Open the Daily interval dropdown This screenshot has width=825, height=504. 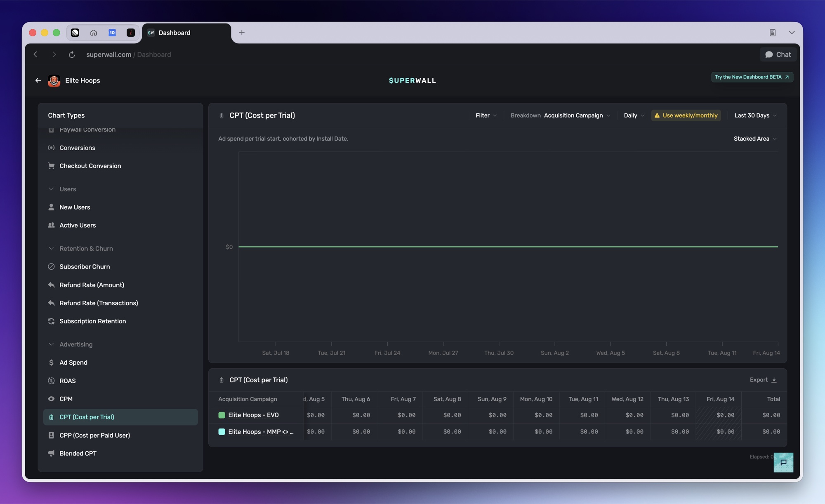[634, 115]
